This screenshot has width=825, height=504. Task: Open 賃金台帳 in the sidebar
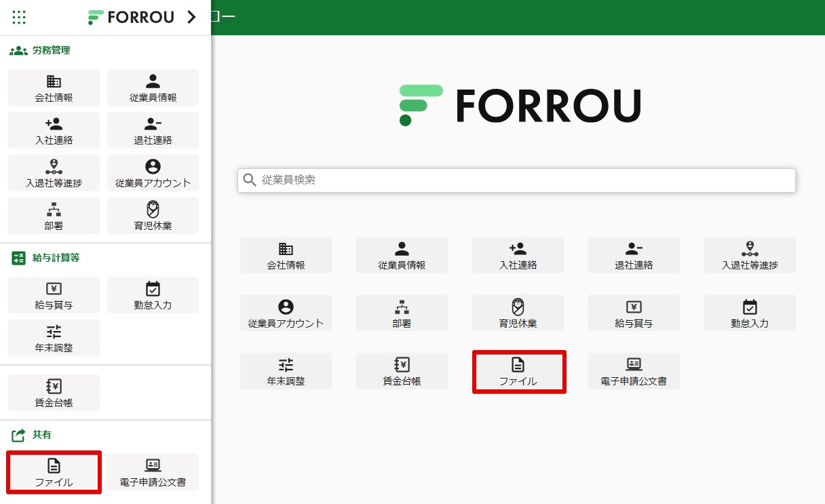coord(54,393)
